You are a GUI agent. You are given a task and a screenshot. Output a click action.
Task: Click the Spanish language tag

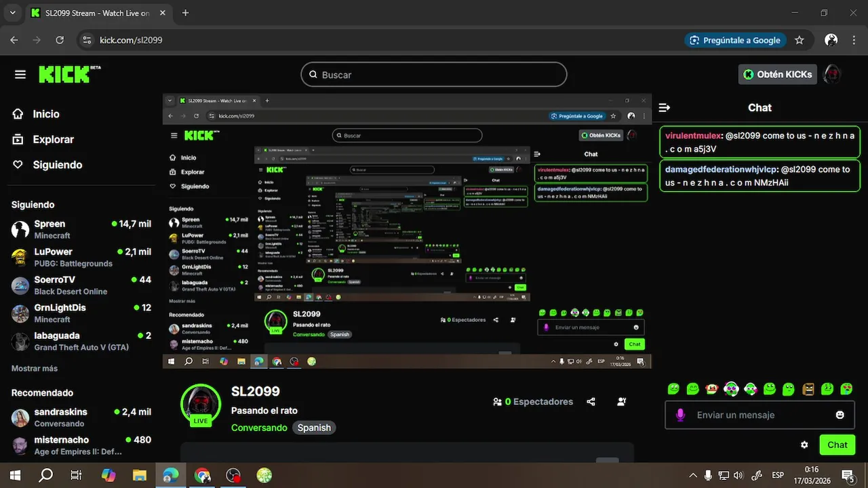314,428
